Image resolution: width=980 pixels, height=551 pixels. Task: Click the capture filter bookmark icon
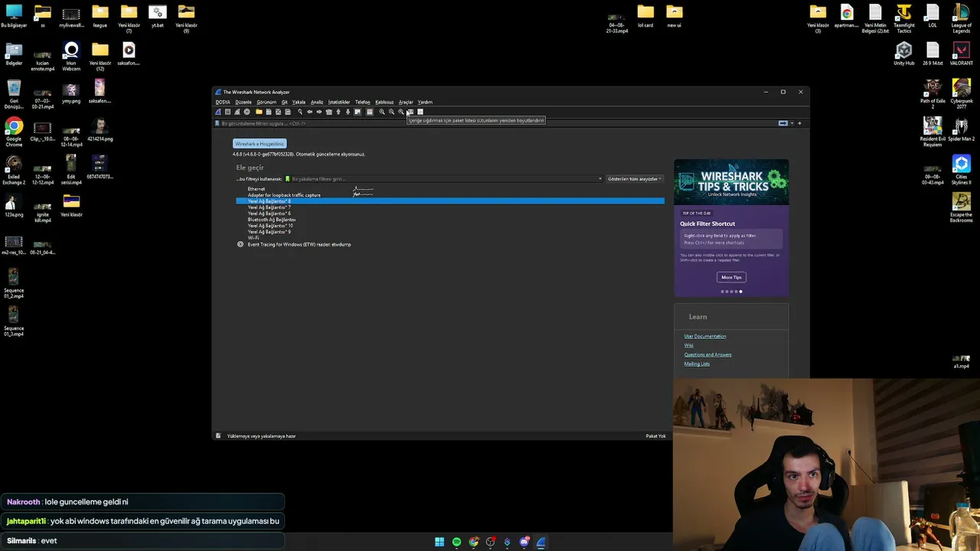click(288, 179)
